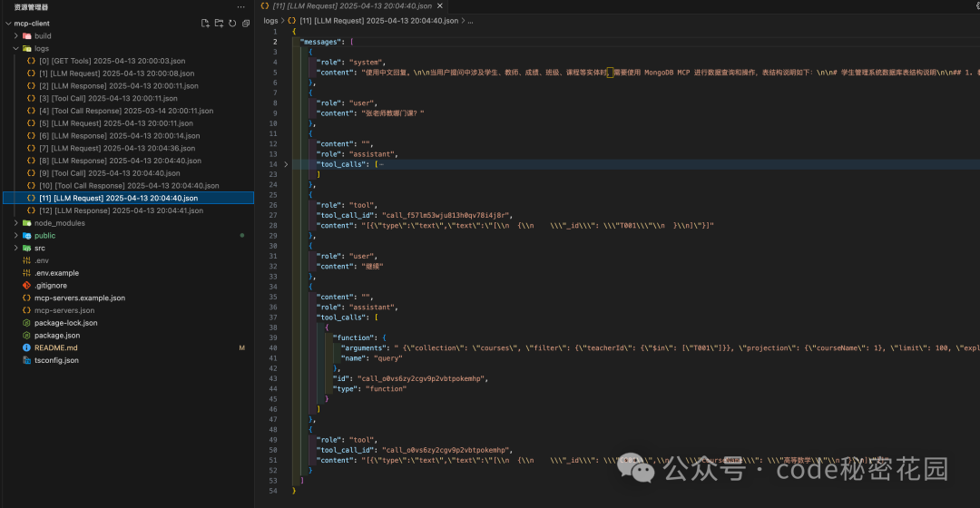Click the logs breadcrumb segment
The image size is (980, 508).
[270, 21]
